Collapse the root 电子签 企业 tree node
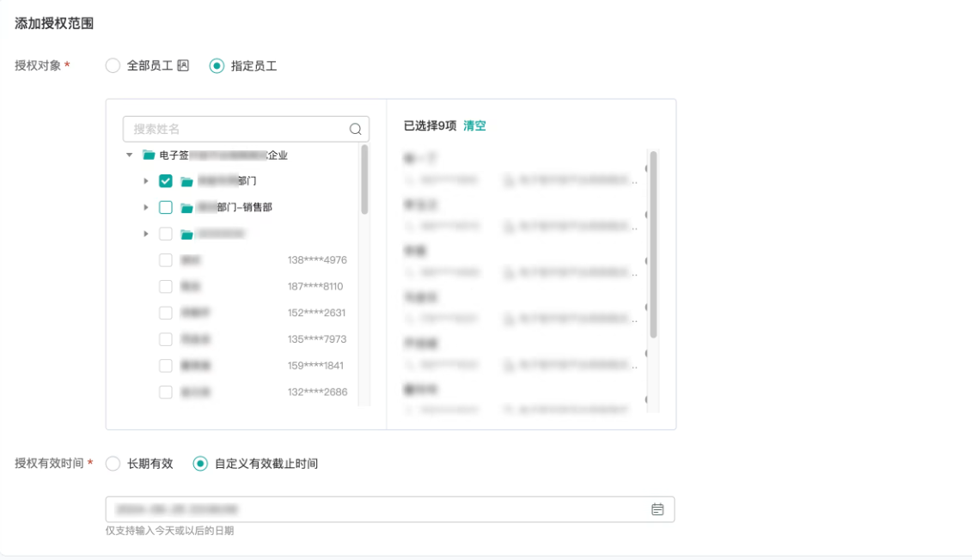Image resolution: width=972 pixels, height=560 pixels. tap(129, 155)
